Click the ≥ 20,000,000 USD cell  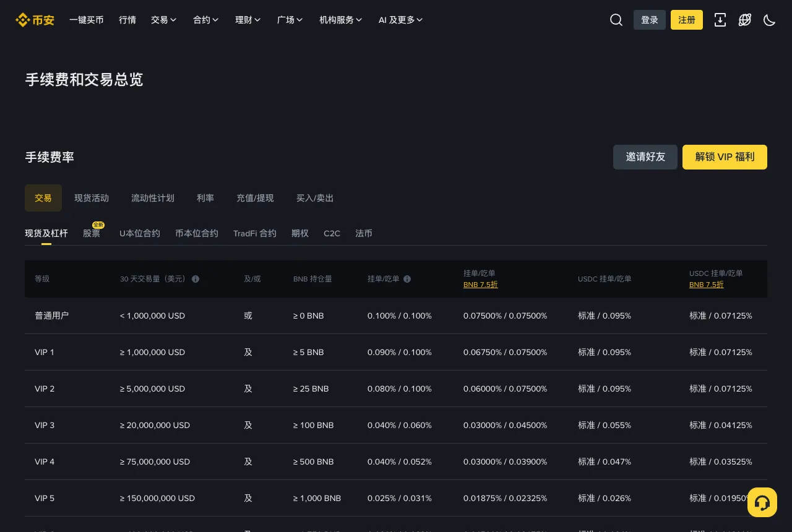click(155, 425)
